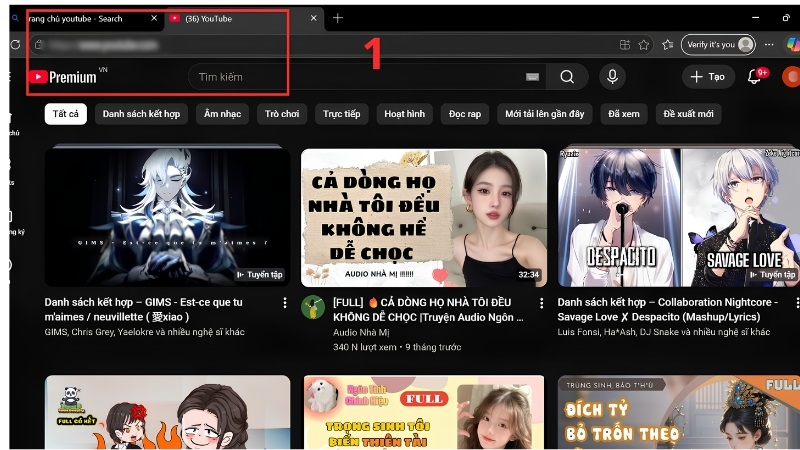The image size is (800, 450).
Task: Add page to favorites star icon
Action: 644,45
